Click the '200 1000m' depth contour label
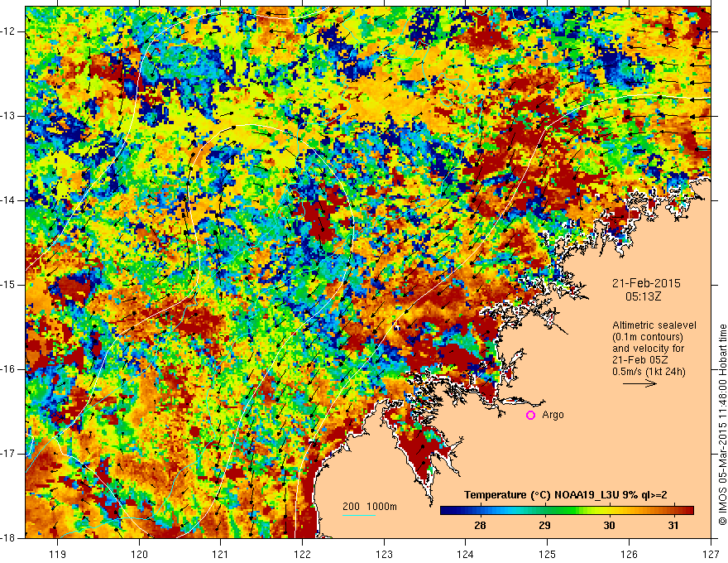The height and width of the screenshot is (563, 728). point(370,507)
